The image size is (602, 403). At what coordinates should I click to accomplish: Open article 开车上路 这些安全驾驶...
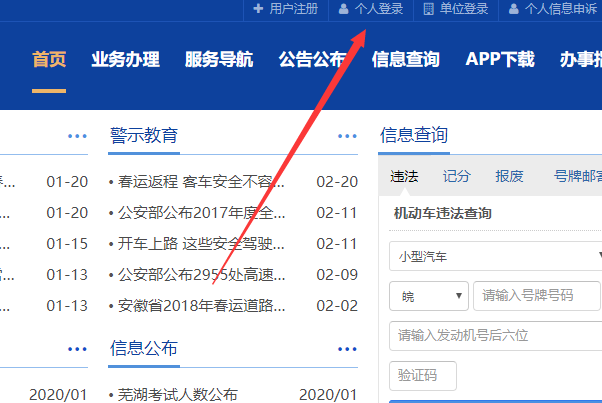point(201,244)
